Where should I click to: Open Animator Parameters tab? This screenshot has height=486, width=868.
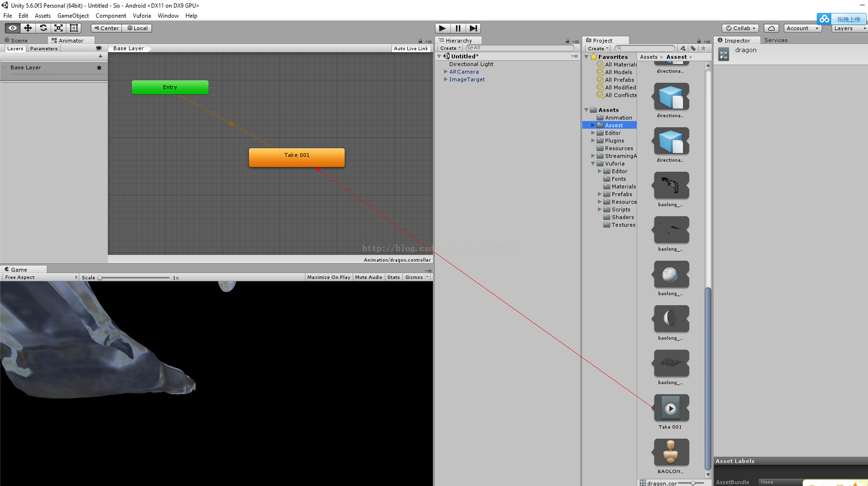pyautogui.click(x=43, y=49)
